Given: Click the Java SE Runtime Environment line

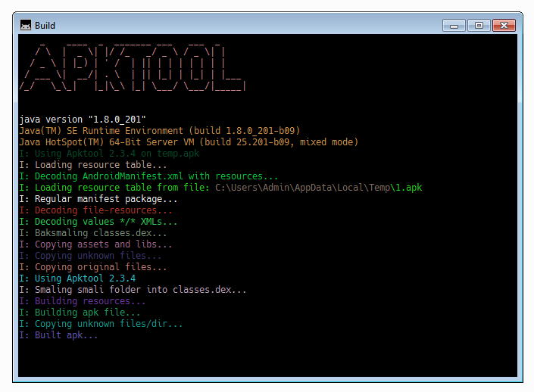Looking at the screenshot, I should (x=161, y=131).
